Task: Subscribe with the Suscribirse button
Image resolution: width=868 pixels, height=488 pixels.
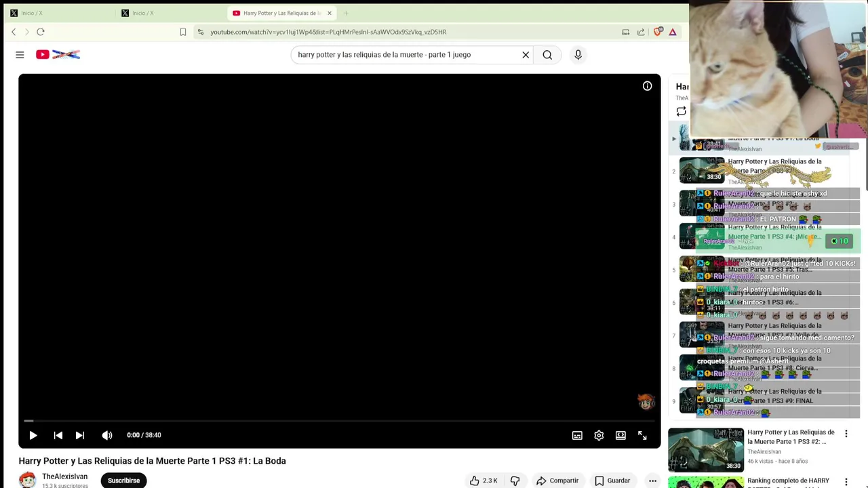Action: coord(123,481)
